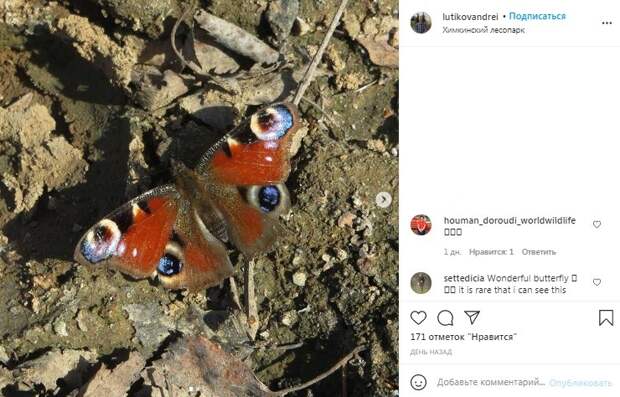Open the three-dot more options menu
Image resolution: width=620 pixels, height=397 pixels.
pyautogui.click(x=607, y=23)
